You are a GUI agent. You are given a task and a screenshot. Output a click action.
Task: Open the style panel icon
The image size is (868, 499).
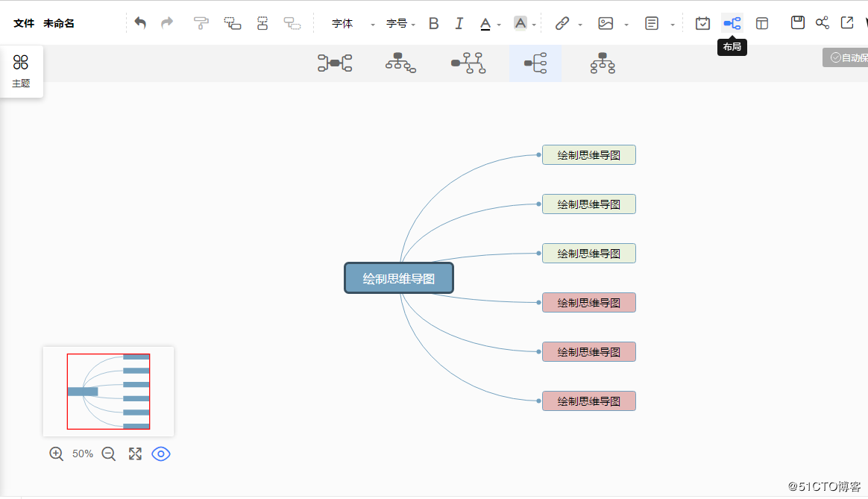[x=761, y=23]
